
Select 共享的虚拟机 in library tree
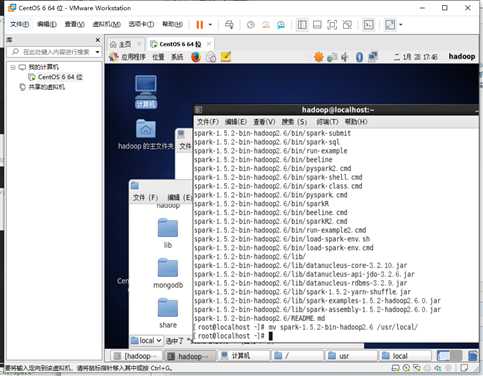pyautogui.click(x=42, y=87)
